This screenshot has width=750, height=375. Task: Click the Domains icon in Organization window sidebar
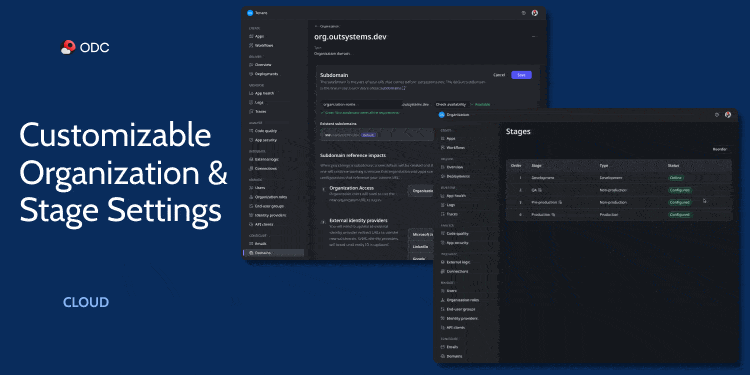click(442, 356)
